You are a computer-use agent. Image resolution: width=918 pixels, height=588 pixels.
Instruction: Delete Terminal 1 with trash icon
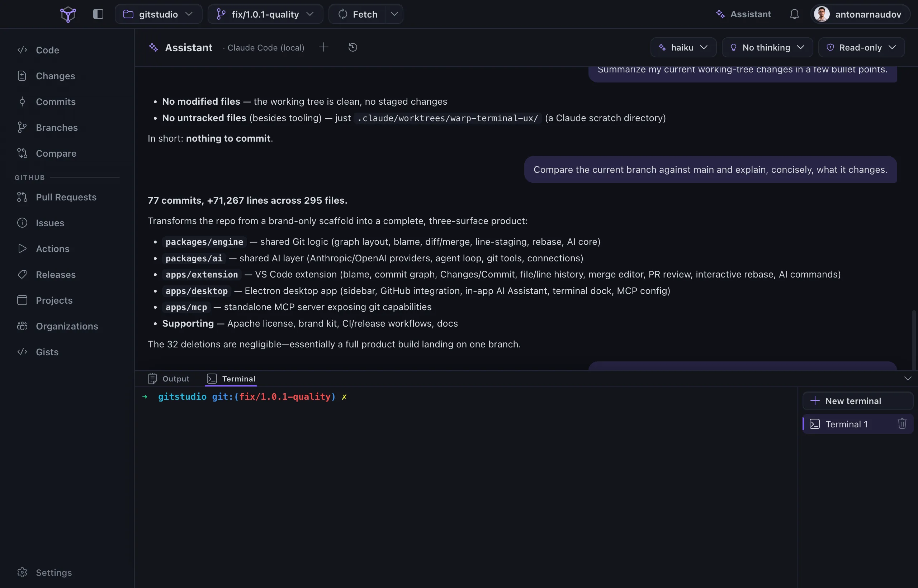coord(902,424)
